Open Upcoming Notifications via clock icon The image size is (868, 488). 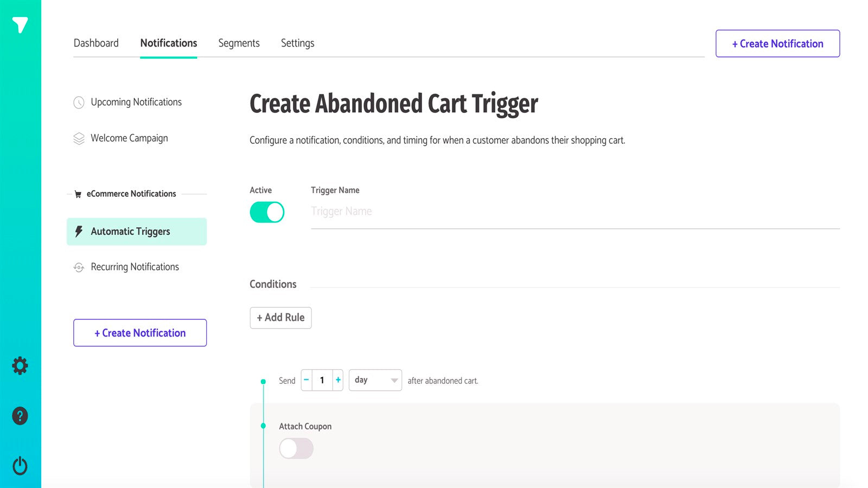[x=79, y=102]
